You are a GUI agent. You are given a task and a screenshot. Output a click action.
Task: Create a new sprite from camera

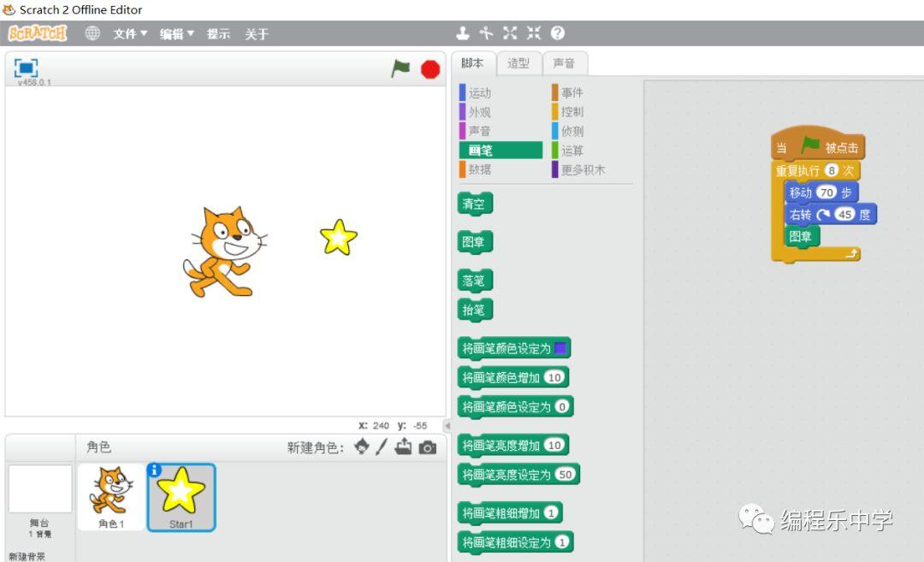pyautogui.click(x=428, y=447)
